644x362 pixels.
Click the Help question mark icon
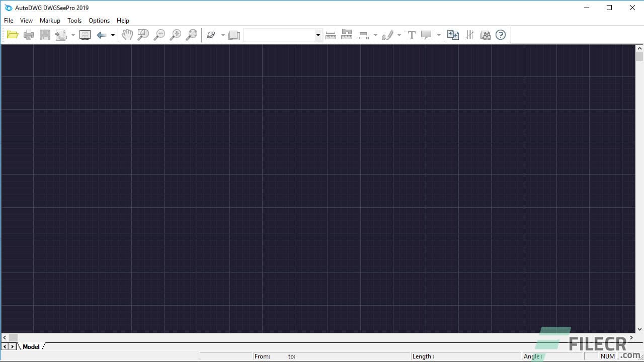[501, 35]
